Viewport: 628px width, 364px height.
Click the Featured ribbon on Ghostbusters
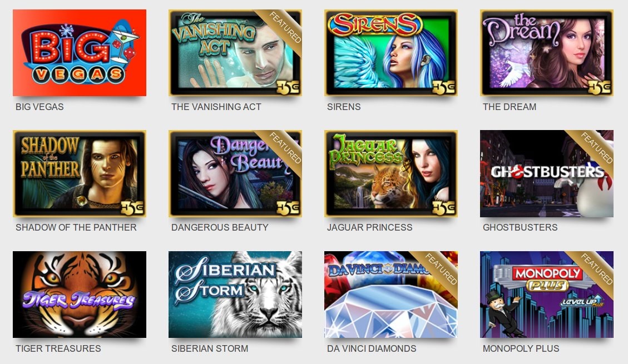pyautogui.click(x=596, y=148)
